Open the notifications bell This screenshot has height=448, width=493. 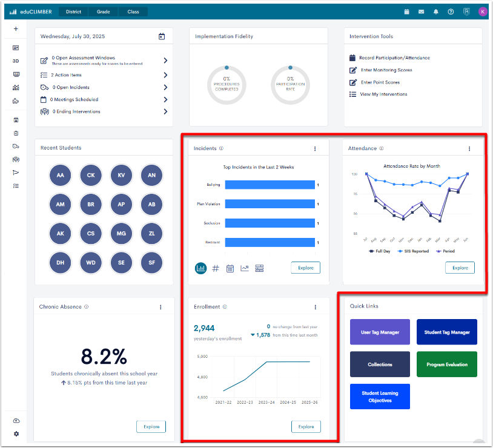click(x=436, y=12)
